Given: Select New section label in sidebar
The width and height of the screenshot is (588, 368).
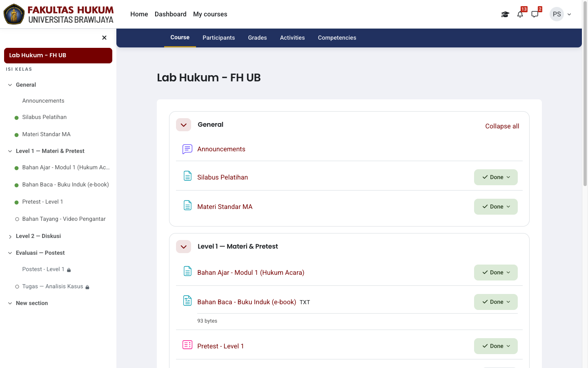Looking at the screenshot, I should point(32,303).
